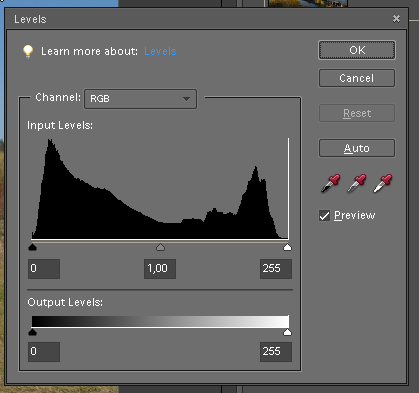Close the Levels dialog with X
Image resolution: width=419 pixels, height=393 pixels.
[396, 19]
